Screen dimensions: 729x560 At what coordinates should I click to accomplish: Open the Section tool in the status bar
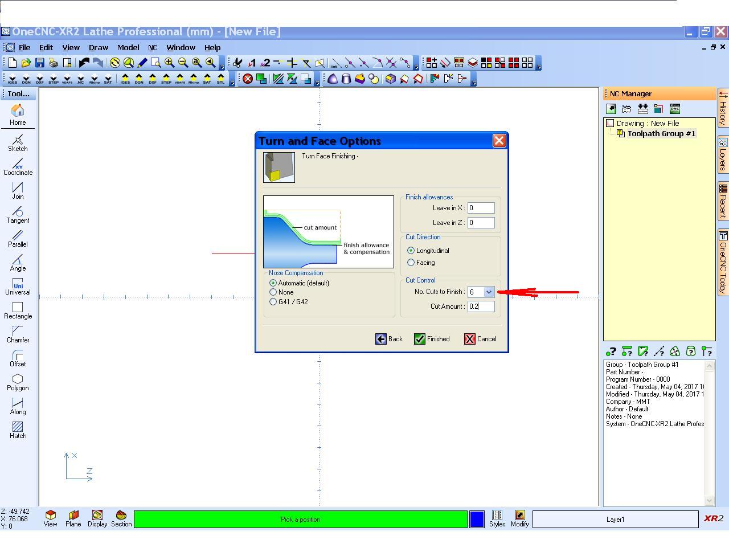point(121,518)
